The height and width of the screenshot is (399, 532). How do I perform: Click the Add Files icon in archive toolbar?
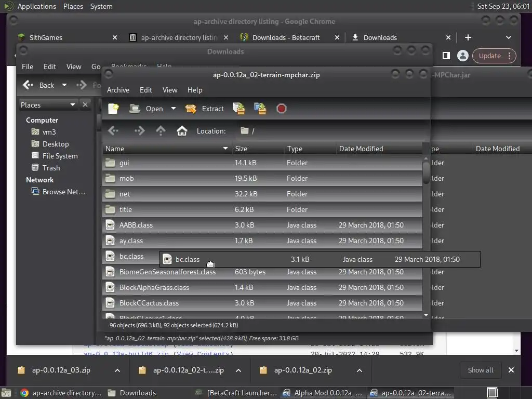coord(239,109)
